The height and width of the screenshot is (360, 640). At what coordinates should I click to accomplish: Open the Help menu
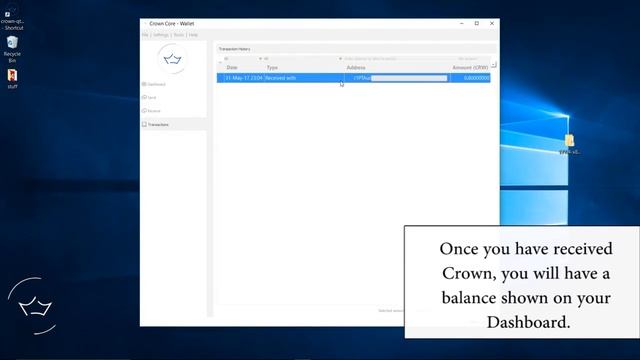pos(193,35)
